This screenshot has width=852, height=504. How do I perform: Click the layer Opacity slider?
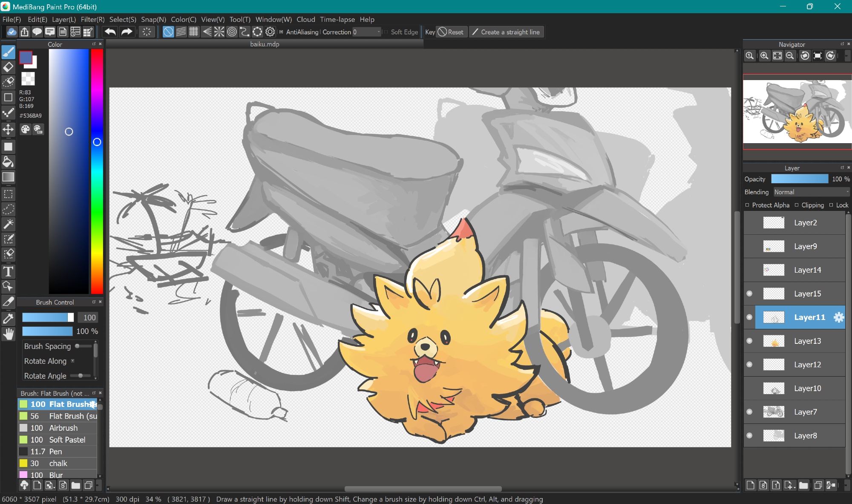point(799,179)
